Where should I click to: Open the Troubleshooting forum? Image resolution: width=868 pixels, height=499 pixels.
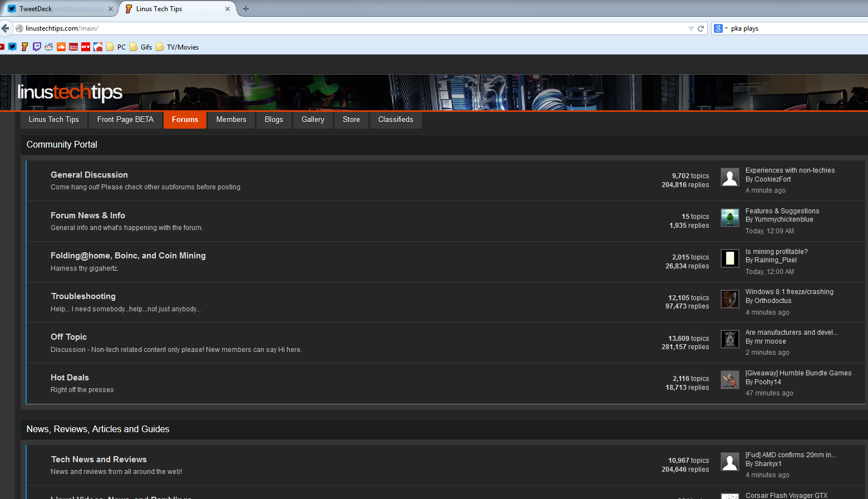pyautogui.click(x=83, y=296)
